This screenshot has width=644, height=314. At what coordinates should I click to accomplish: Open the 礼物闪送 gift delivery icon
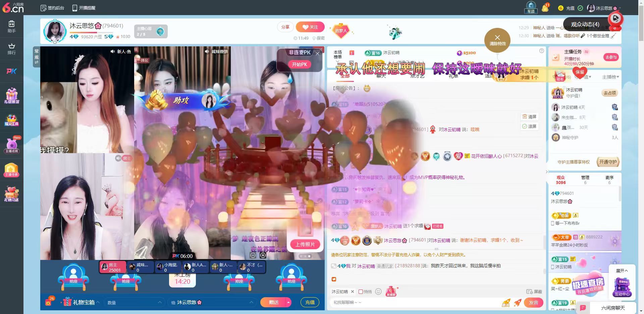click(x=12, y=194)
